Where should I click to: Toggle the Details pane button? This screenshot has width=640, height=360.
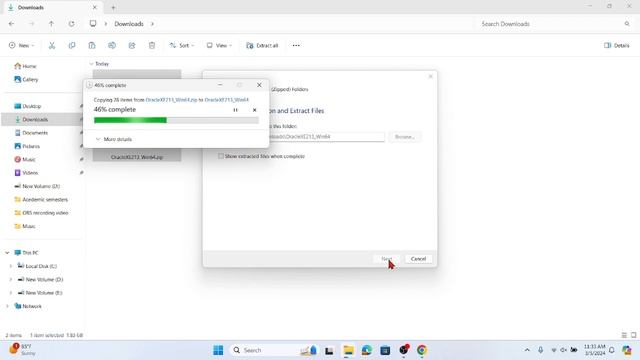617,45
